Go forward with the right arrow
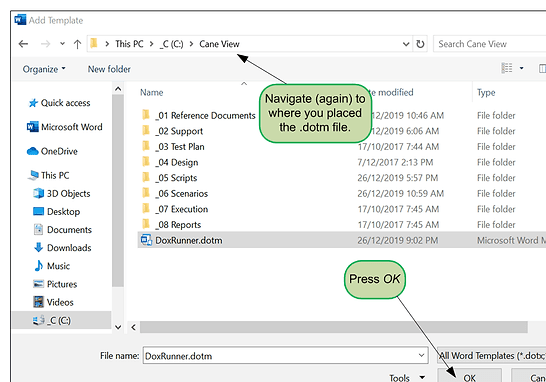The width and height of the screenshot is (546, 382). (x=45, y=44)
